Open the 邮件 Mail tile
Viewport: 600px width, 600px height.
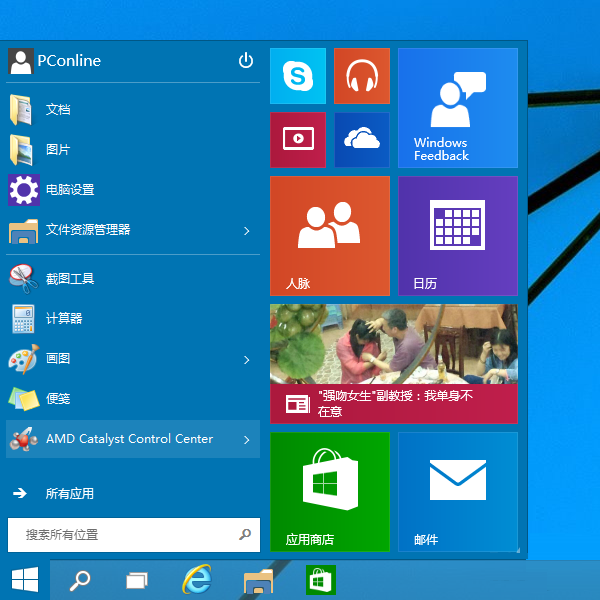click(x=458, y=492)
